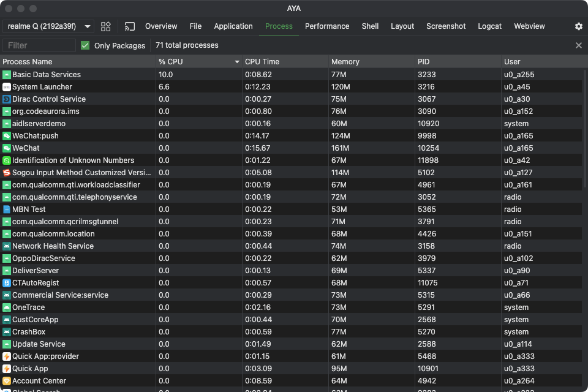Select the DeliverServer row
588x392 pixels.
pyautogui.click(x=291, y=271)
